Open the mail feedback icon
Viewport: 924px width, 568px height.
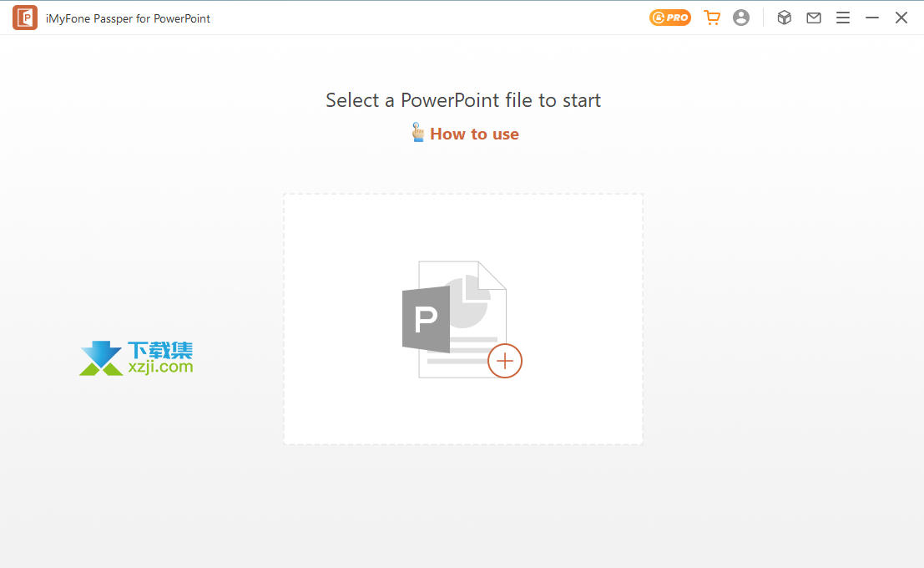click(814, 18)
